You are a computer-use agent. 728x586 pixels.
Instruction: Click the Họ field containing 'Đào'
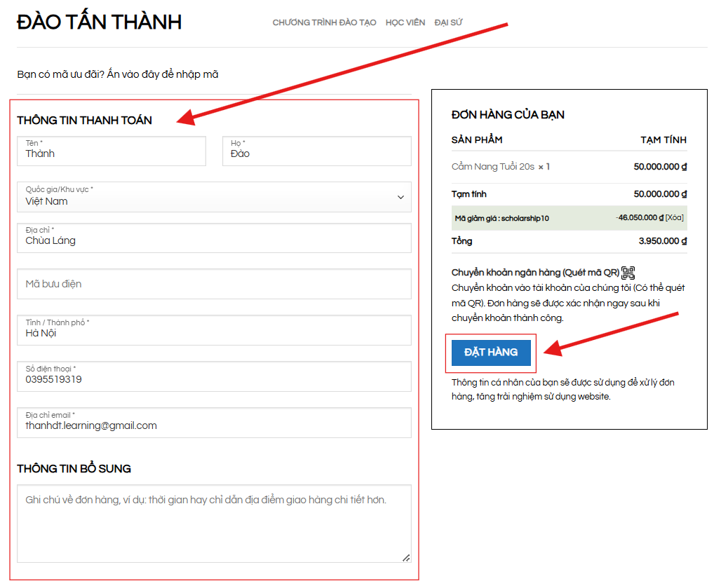(x=316, y=151)
